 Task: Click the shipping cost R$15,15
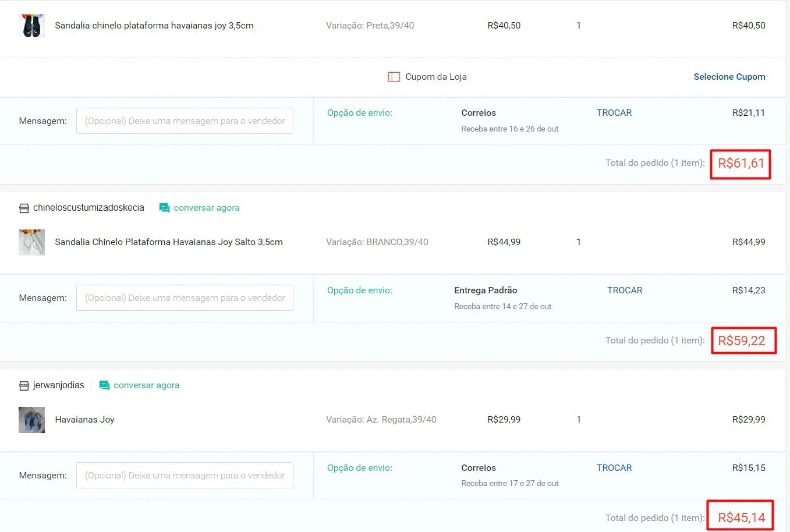click(749, 468)
